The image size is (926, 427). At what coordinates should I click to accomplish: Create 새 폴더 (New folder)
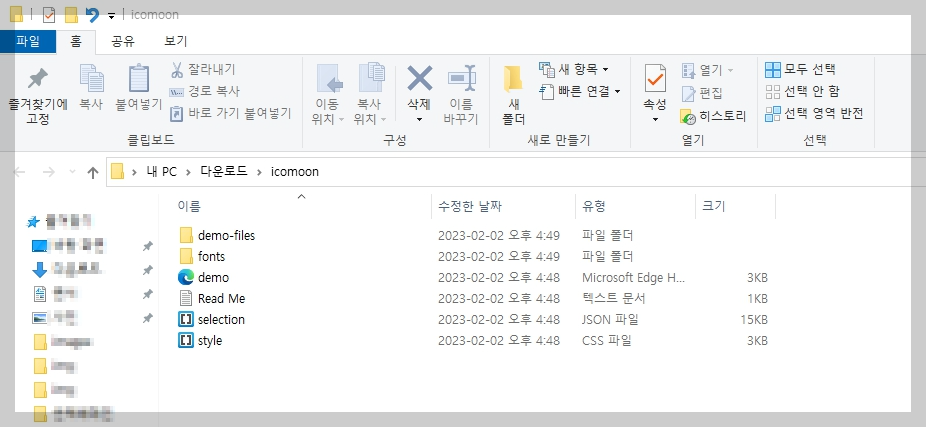(514, 94)
